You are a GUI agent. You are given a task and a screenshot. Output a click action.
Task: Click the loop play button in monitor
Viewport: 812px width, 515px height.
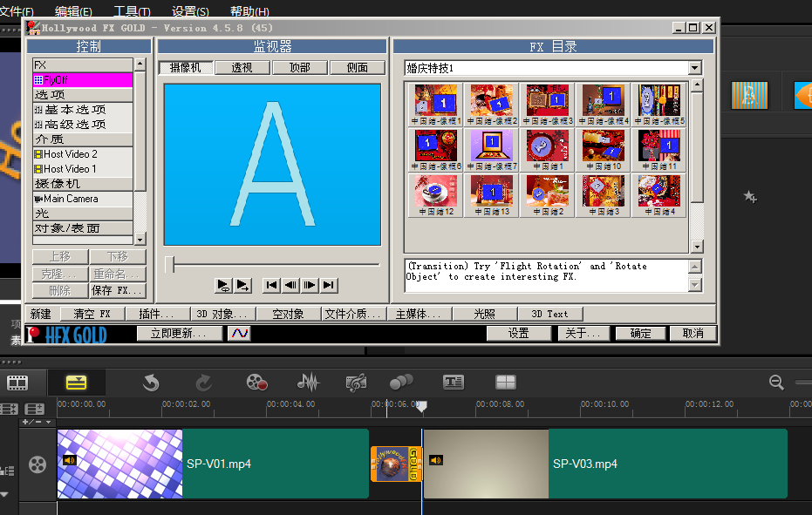pyautogui.click(x=223, y=285)
